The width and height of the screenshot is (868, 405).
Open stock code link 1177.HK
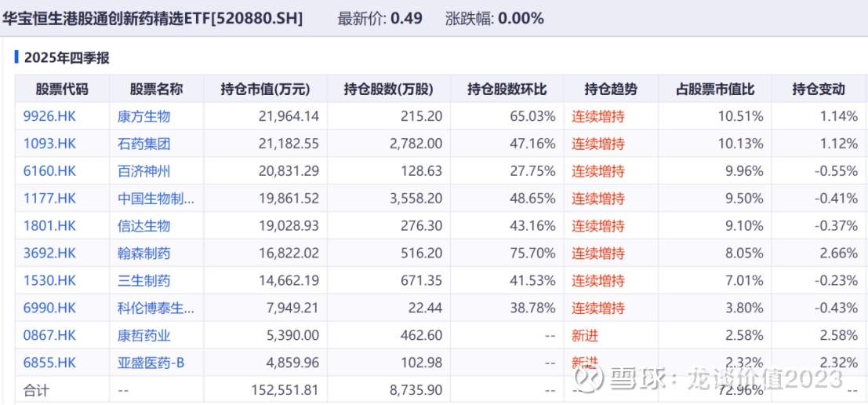pyautogui.click(x=50, y=199)
